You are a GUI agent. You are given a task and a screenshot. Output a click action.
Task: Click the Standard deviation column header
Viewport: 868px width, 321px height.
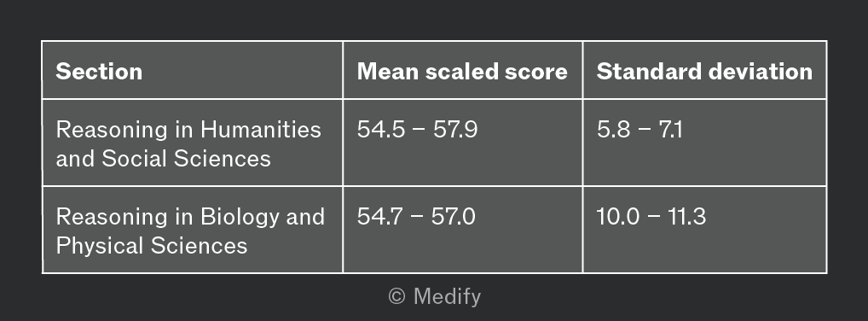(x=704, y=70)
